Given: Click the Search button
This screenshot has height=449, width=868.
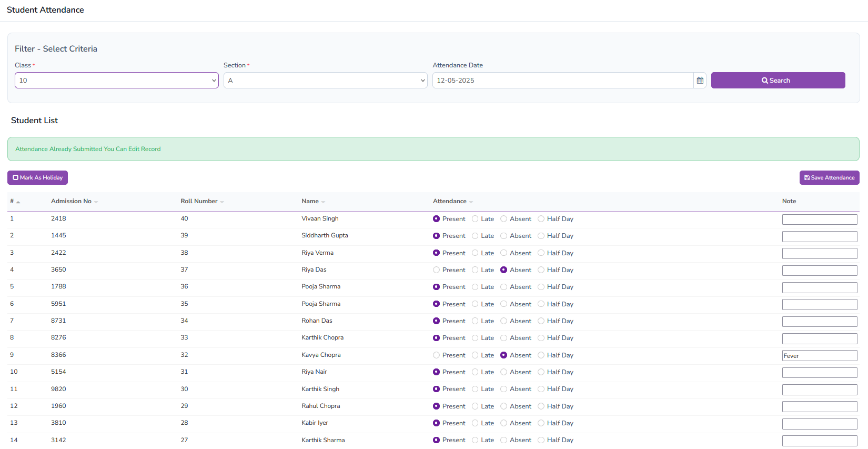Looking at the screenshot, I should pyautogui.click(x=778, y=81).
